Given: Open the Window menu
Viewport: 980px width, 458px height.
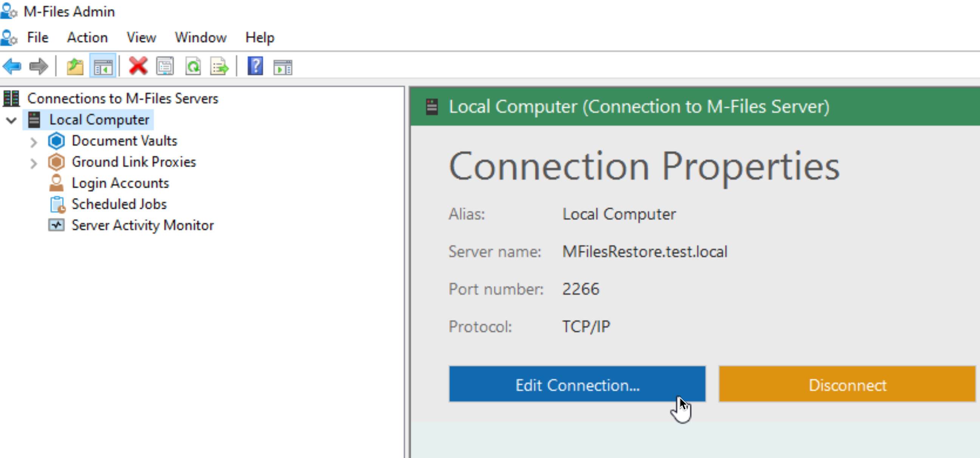Looking at the screenshot, I should pos(201,38).
